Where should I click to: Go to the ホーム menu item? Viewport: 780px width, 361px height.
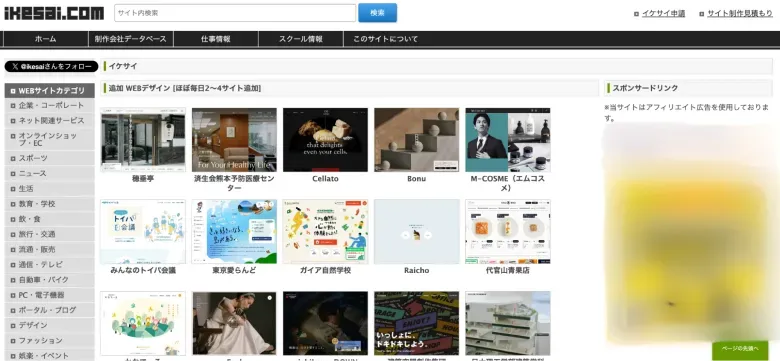click(45, 39)
